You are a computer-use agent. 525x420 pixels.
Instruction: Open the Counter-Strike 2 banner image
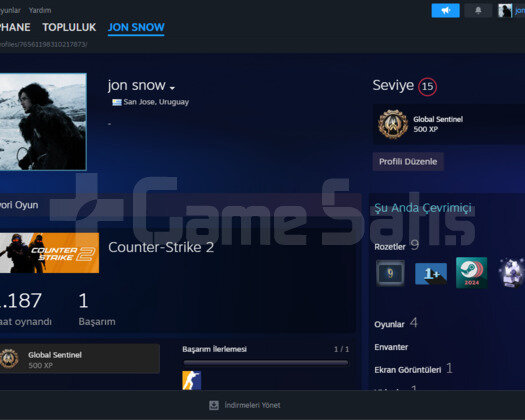pyautogui.click(x=49, y=253)
